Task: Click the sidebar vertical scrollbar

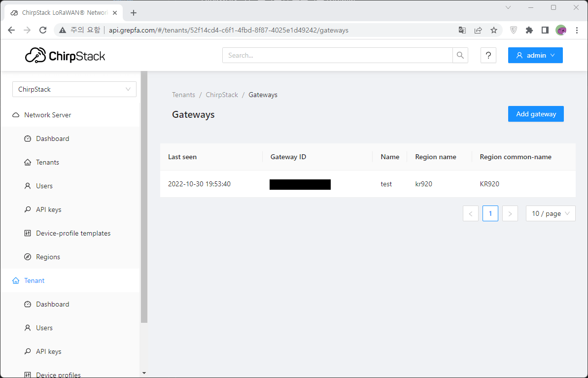Action: [x=144, y=197]
